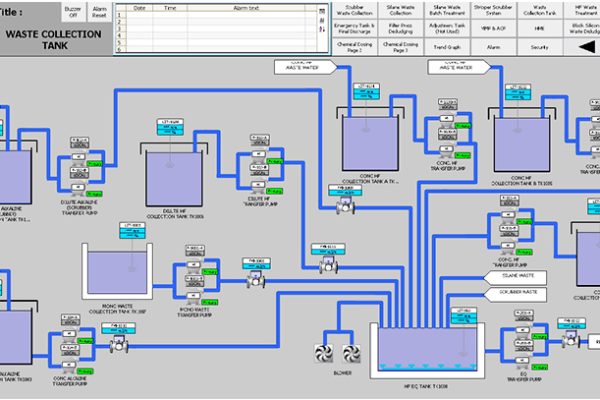The image size is (600, 400).
Task: Select flow meter after Conc Alkaline transfer pump
Action: [x=119, y=344]
